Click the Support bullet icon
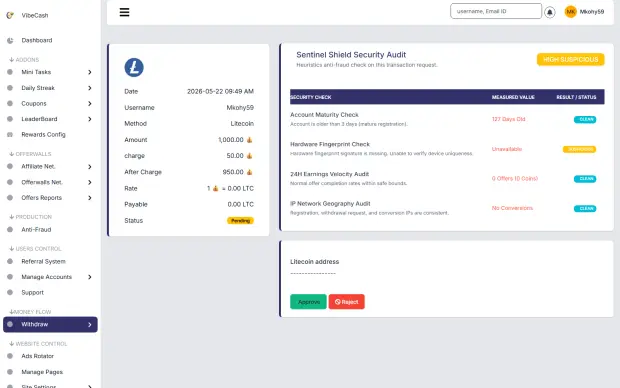The height and width of the screenshot is (388, 620). pos(10,292)
